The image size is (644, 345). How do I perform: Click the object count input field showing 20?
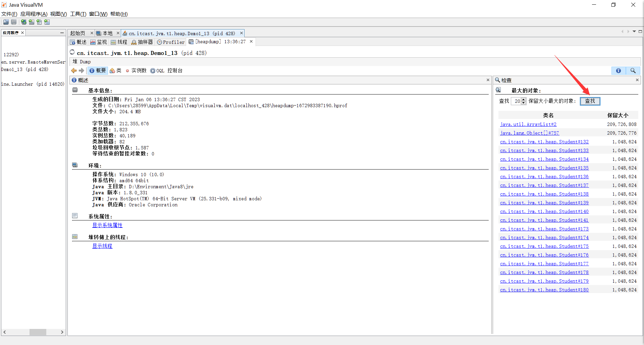pyautogui.click(x=516, y=101)
